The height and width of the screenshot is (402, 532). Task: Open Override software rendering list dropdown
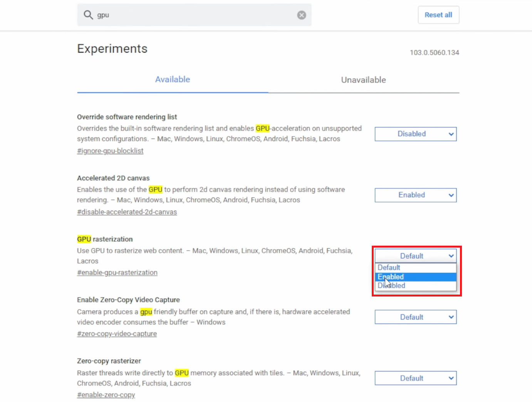pyautogui.click(x=415, y=134)
